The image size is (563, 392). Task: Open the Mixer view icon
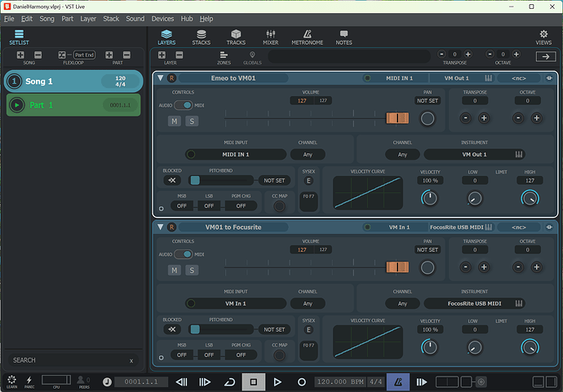[270, 37]
